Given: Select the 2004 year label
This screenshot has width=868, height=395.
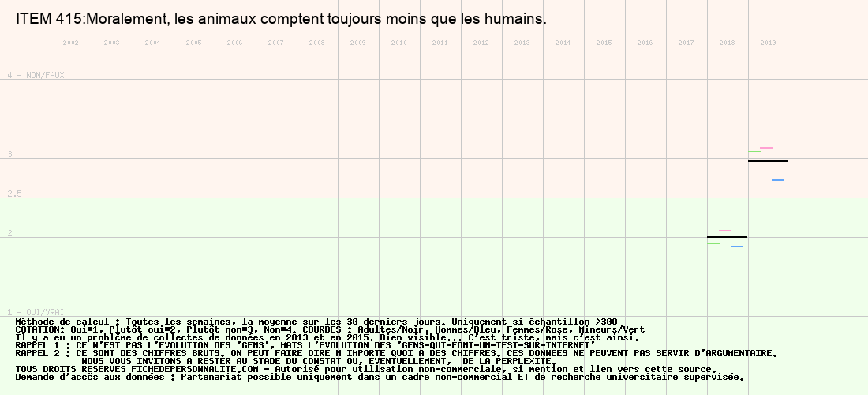Looking at the screenshot, I should pos(153,43).
